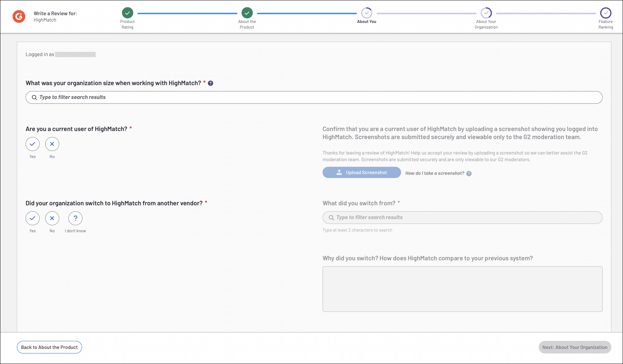Select No for switched from another vendor
623x364 pixels.
point(52,218)
